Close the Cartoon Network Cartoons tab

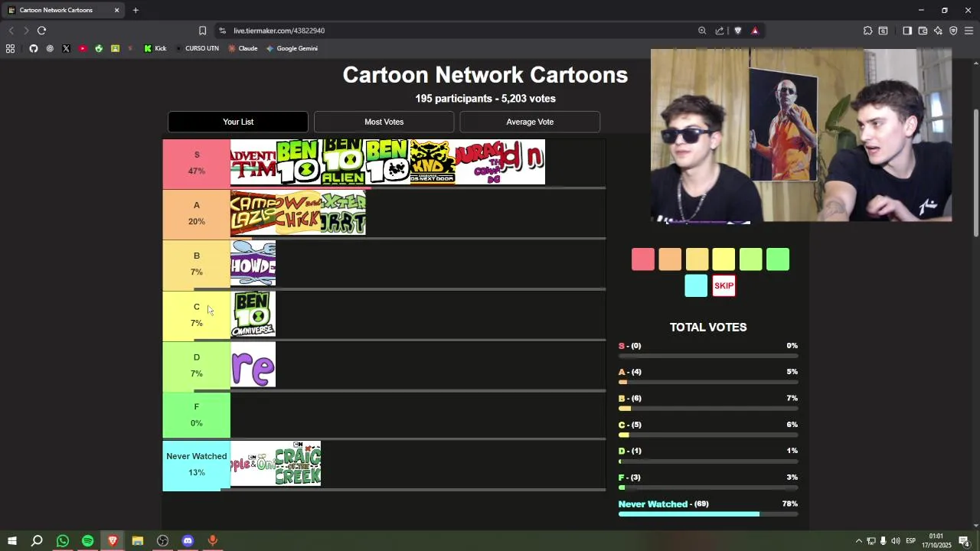coord(116,10)
